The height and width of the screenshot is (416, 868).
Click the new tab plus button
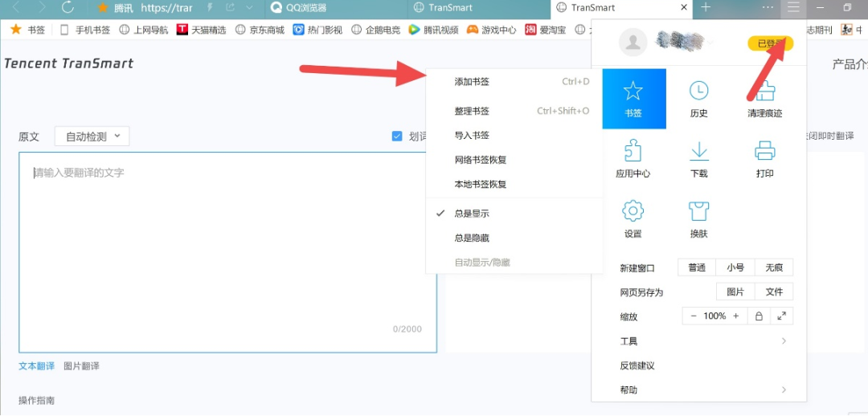pos(706,8)
